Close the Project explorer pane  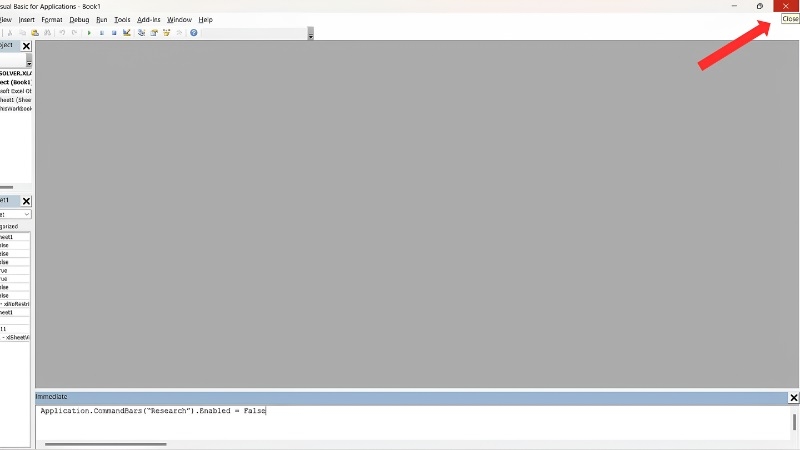[27, 46]
